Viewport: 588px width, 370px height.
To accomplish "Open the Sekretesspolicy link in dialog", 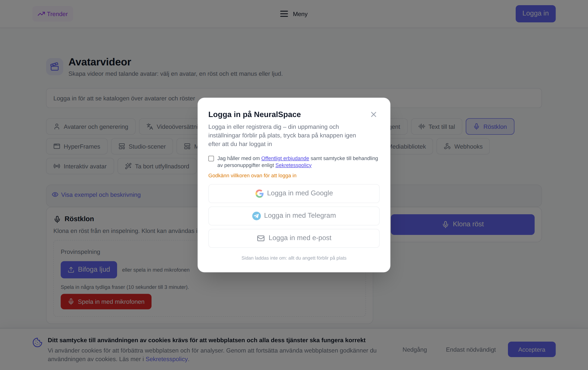I will click(293, 165).
